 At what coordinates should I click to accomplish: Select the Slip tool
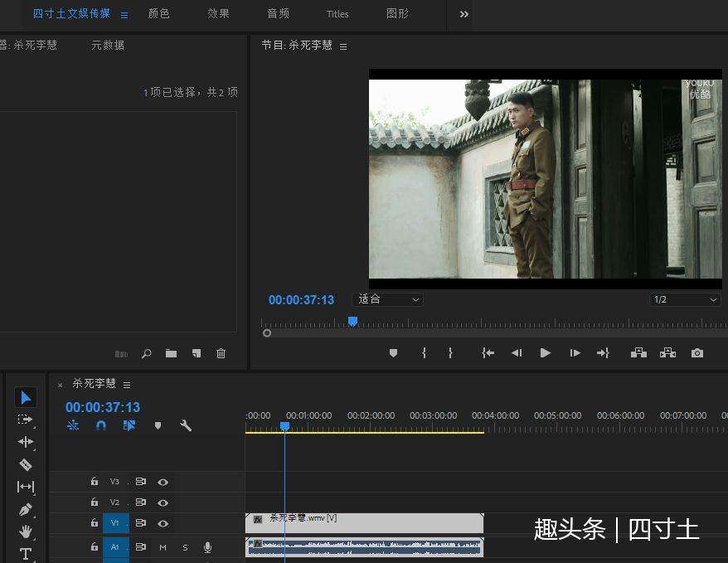[26, 487]
